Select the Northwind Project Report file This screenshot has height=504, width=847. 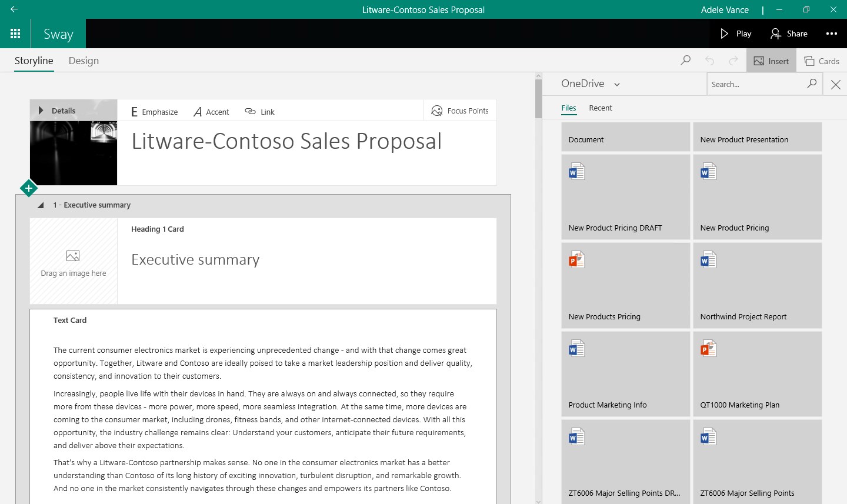coord(757,286)
